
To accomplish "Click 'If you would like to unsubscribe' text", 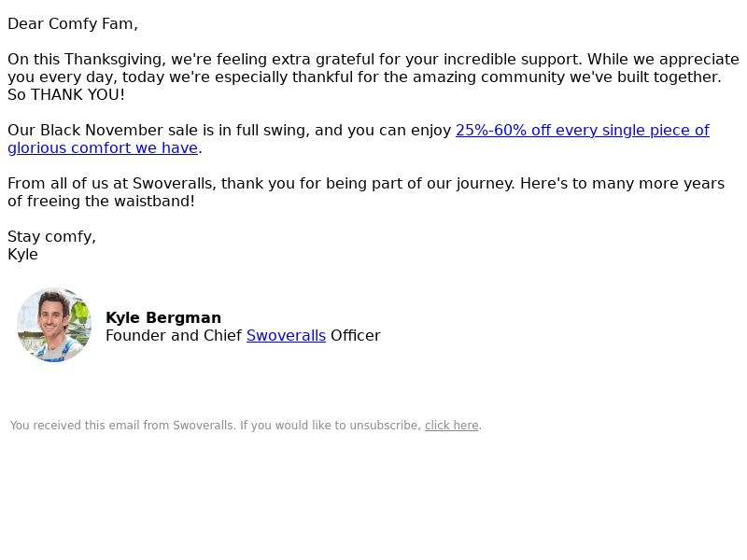I will click(x=331, y=426).
